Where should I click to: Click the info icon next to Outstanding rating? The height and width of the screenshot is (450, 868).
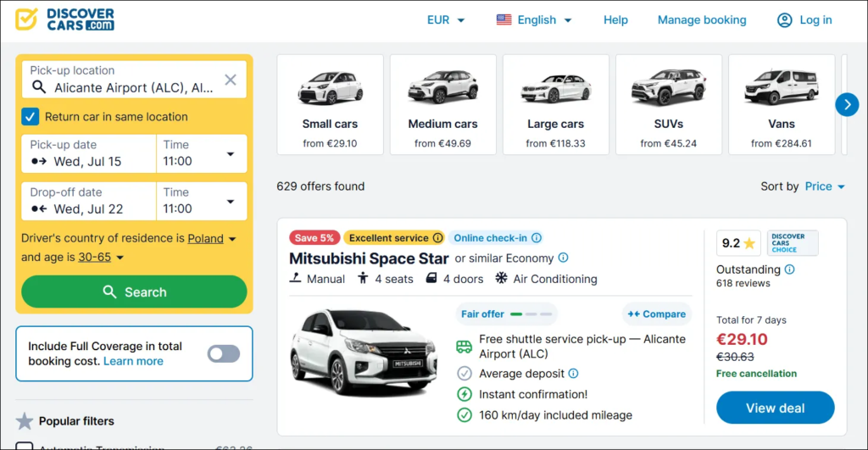tap(789, 269)
